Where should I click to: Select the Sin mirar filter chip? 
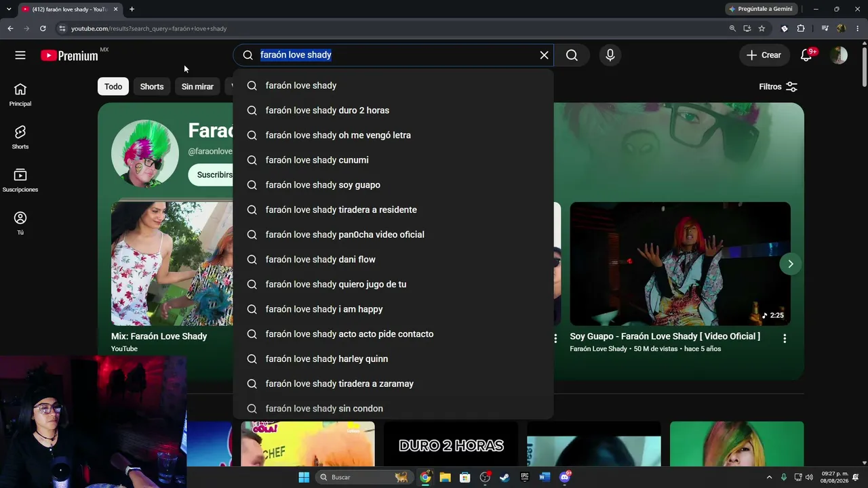[197, 87]
